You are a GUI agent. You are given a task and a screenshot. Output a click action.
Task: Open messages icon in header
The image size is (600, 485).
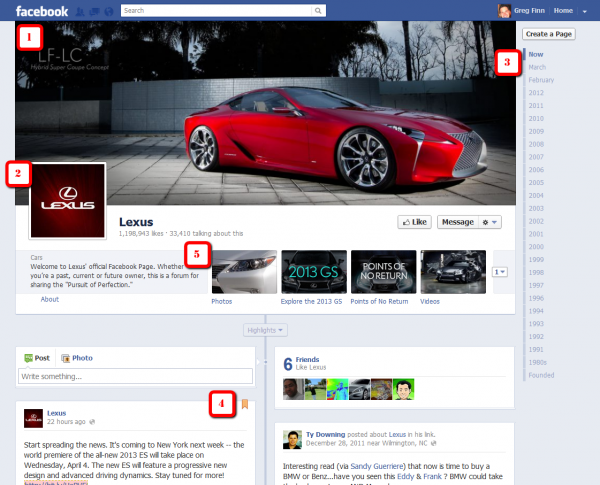(95, 11)
